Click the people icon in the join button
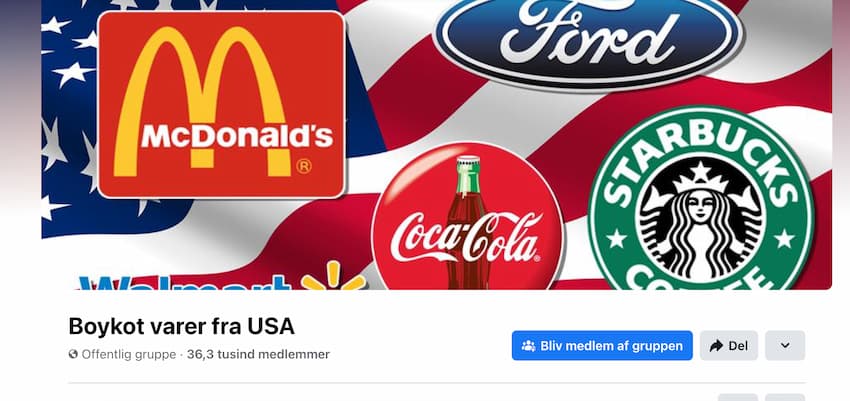The width and height of the screenshot is (850, 401). (528, 346)
